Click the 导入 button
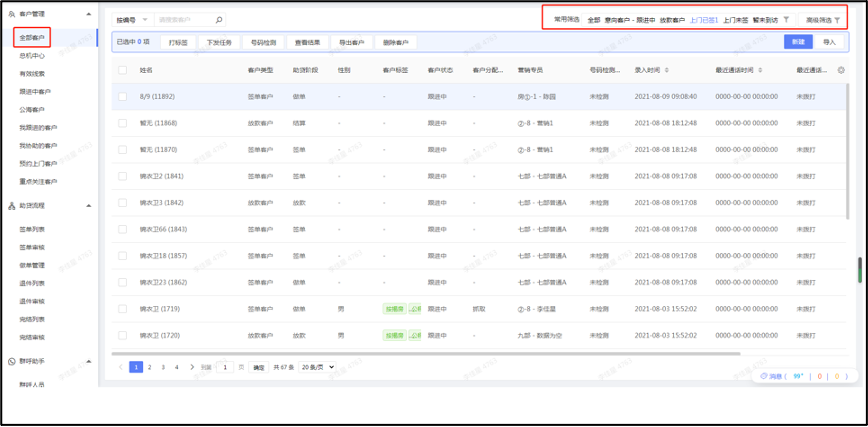Screen dimensions: 868x427 coord(829,42)
